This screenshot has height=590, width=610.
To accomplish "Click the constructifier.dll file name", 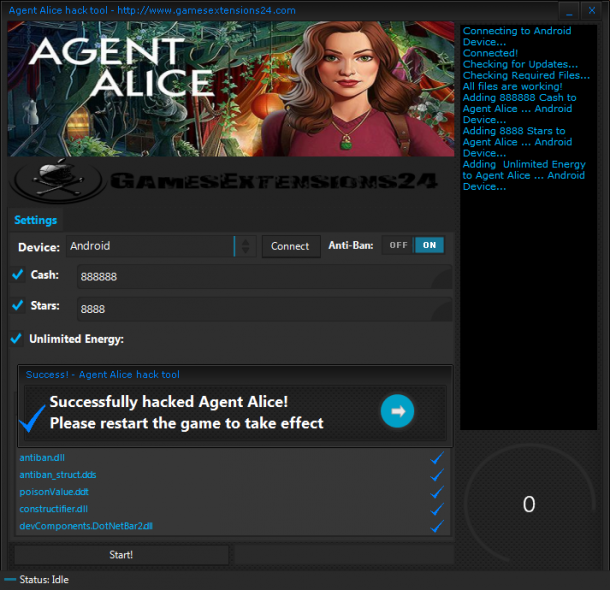I will pos(54,509).
